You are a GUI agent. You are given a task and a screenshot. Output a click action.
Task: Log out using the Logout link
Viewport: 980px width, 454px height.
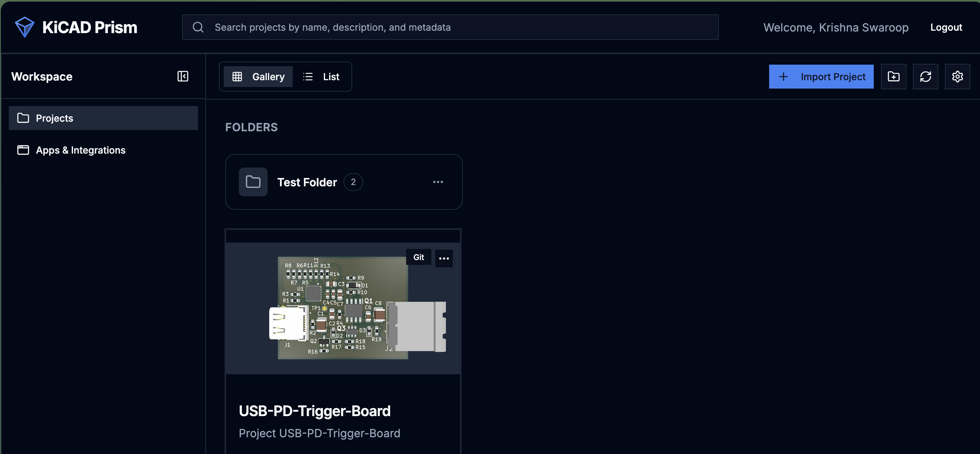946,27
